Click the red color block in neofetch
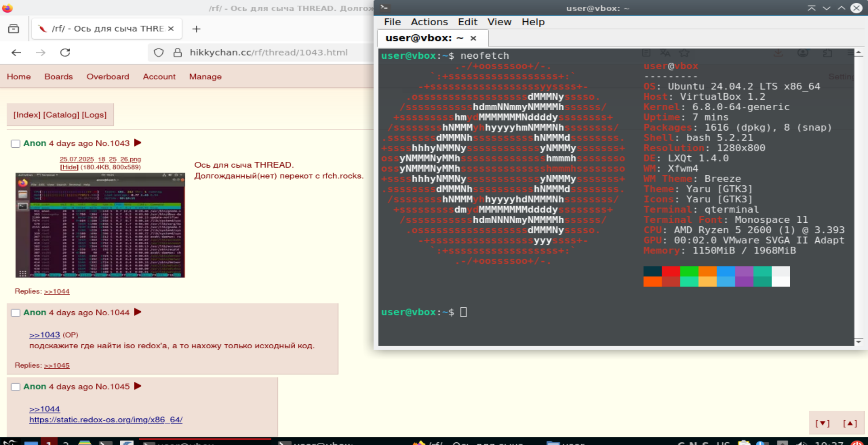Screen dimensions: 868x445 pyautogui.click(x=671, y=271)
